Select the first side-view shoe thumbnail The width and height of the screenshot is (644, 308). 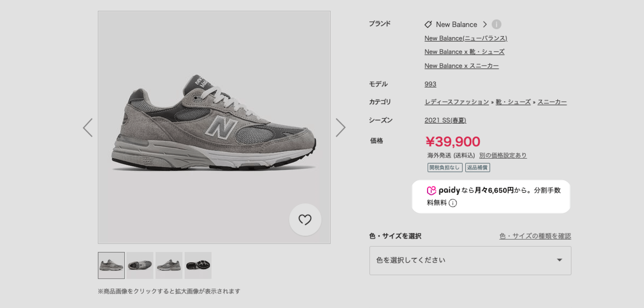tap(111, 266)
